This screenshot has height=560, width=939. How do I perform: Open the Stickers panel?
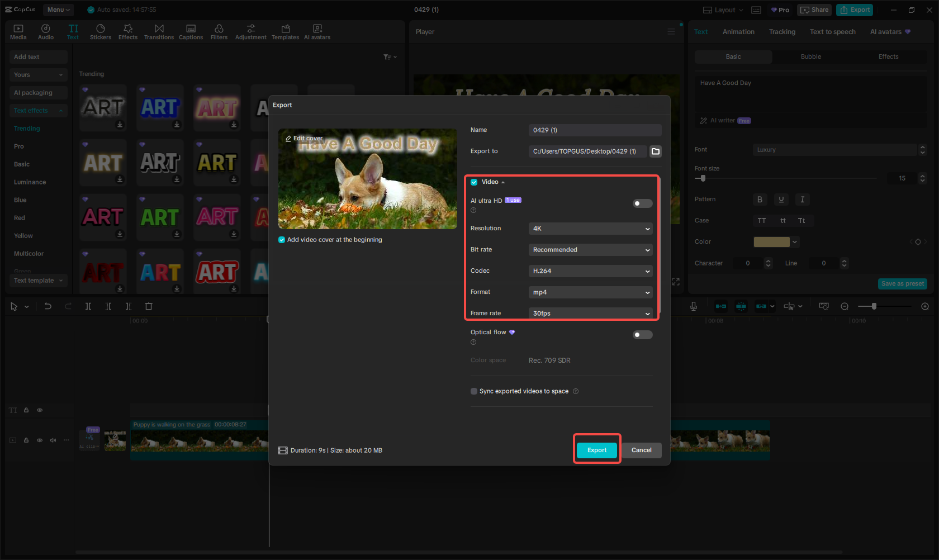[x=101, y=31]
